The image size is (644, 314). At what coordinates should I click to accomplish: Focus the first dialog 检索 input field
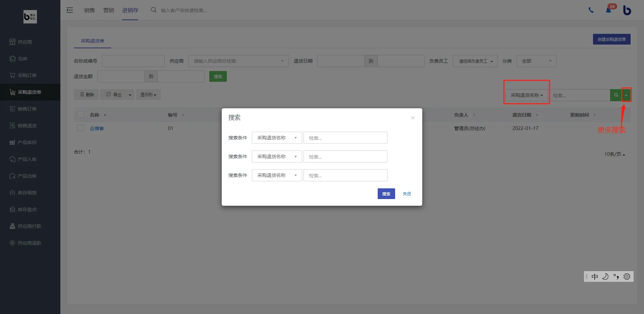point(345,138)
